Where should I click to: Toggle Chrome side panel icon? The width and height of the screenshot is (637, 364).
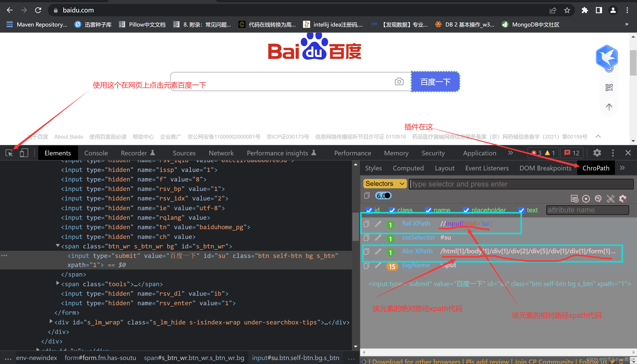(599, 10)
